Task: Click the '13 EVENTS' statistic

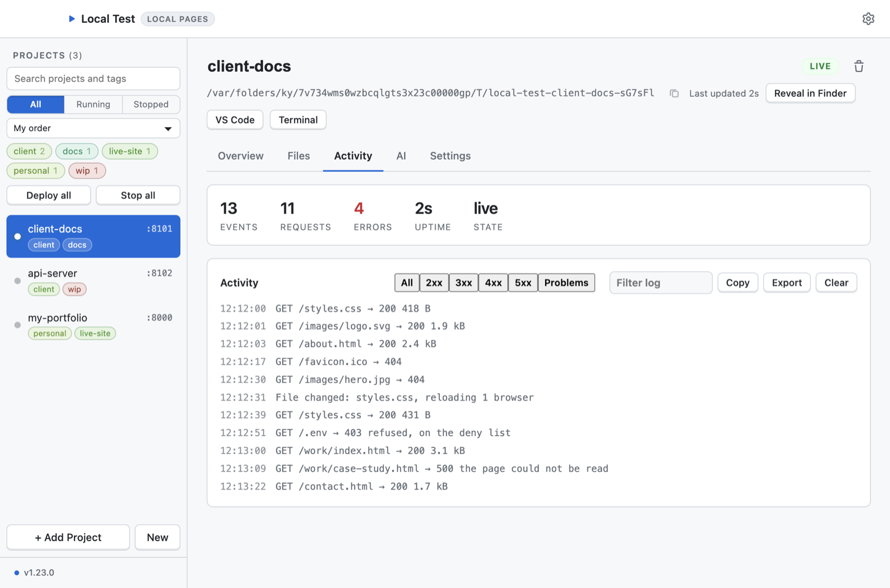Action: (x=239, y=216)
